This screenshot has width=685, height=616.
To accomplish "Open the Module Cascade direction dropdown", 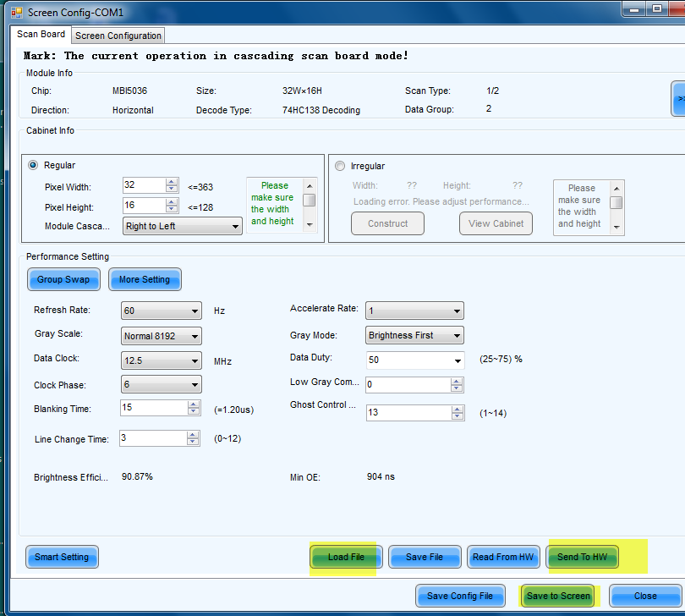I will [183, 226].
